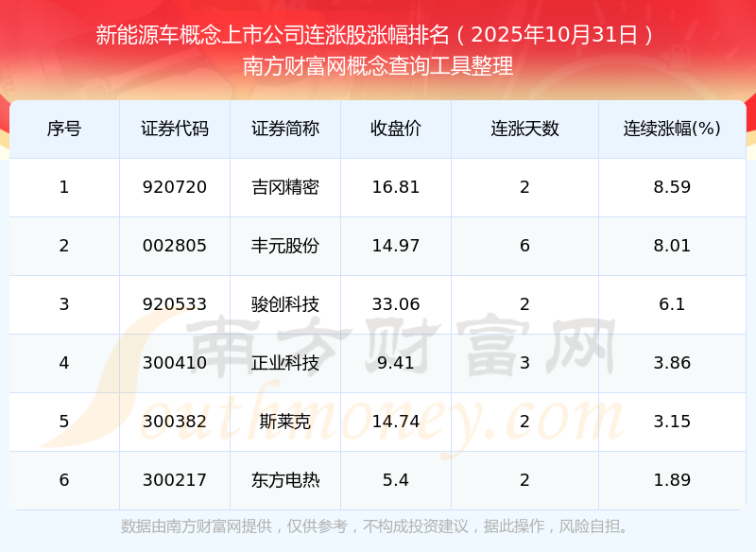Screen dimensions: 756x552
Task: Click closing price 9.41
Action: click(x=396, y=363)
